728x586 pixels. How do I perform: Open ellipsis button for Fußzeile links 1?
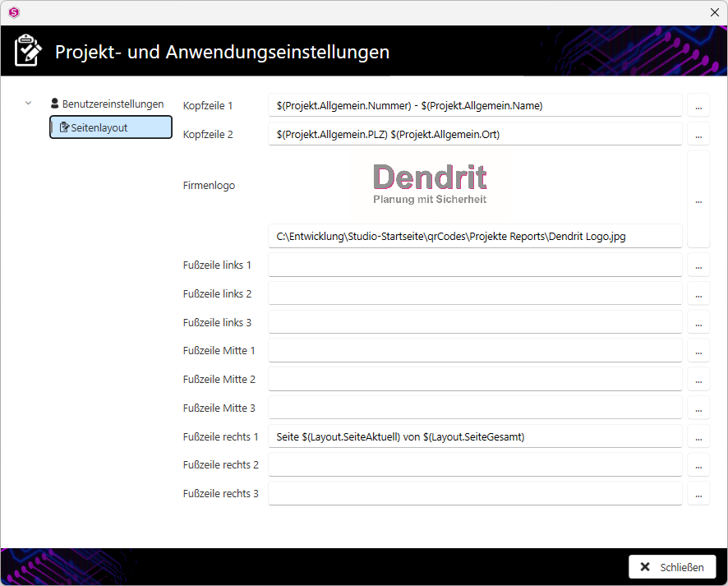pos(698,265)
